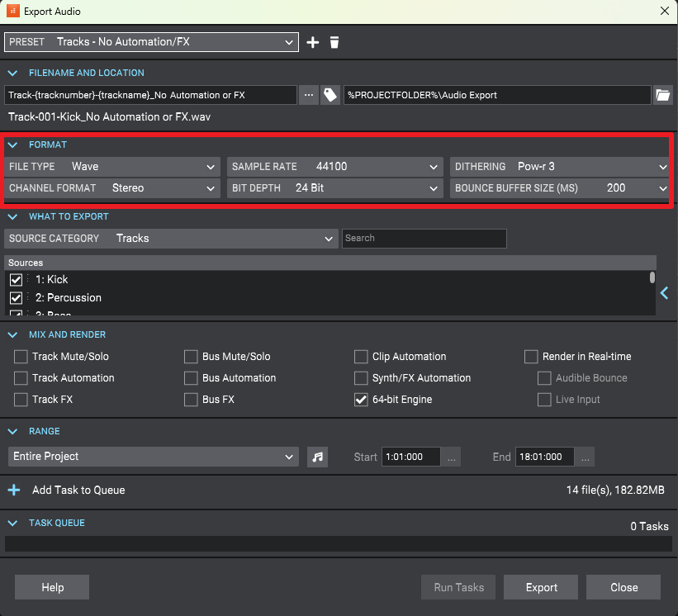678x616 pixels.
Task: Open the Bit Depth dropdown
Action: 335,188
